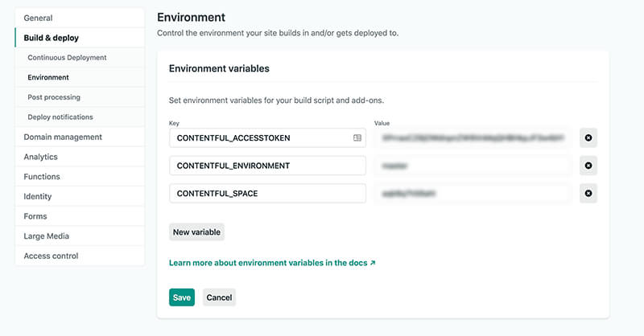Image resolution: width=644 pixels, height=336 pixels.
Task: Open the Analytics section
Action: click(40, 157)
